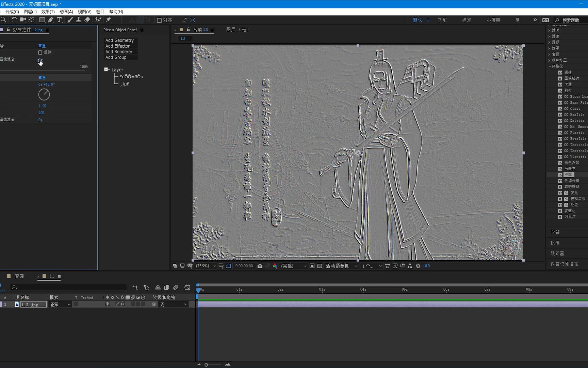The height and width of the screenshot is (368, 588).
Task: Open the composition flowchart icon in viewer
Action: click(410, 266)
